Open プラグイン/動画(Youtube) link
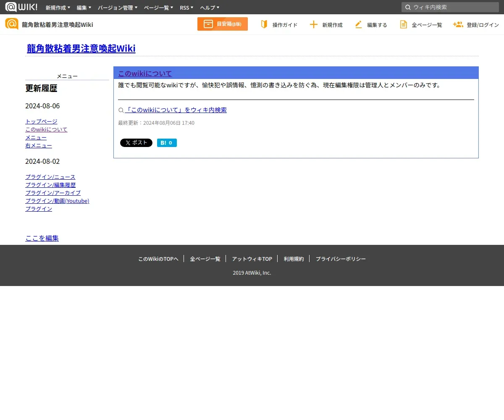The image size is (504, 420). point(57,201)
